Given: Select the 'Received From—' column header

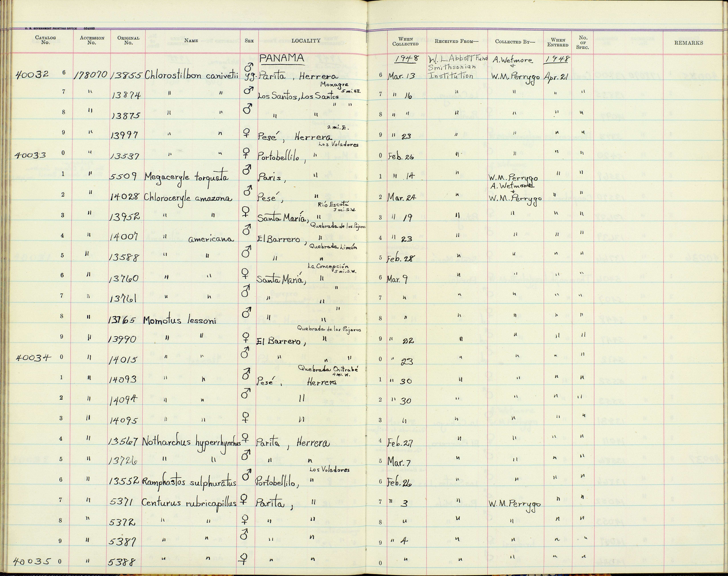Looking at the screenshot, I should click(x=457, y=41).
